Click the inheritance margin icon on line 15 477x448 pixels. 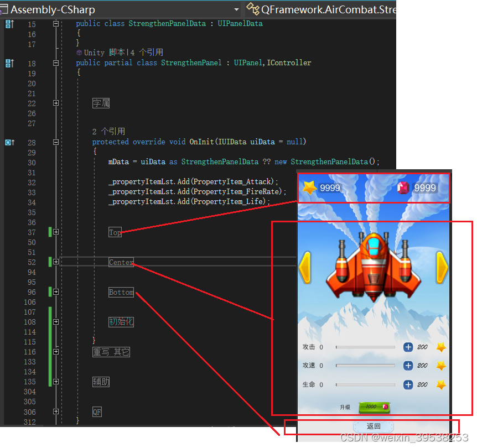pos(9,24)
